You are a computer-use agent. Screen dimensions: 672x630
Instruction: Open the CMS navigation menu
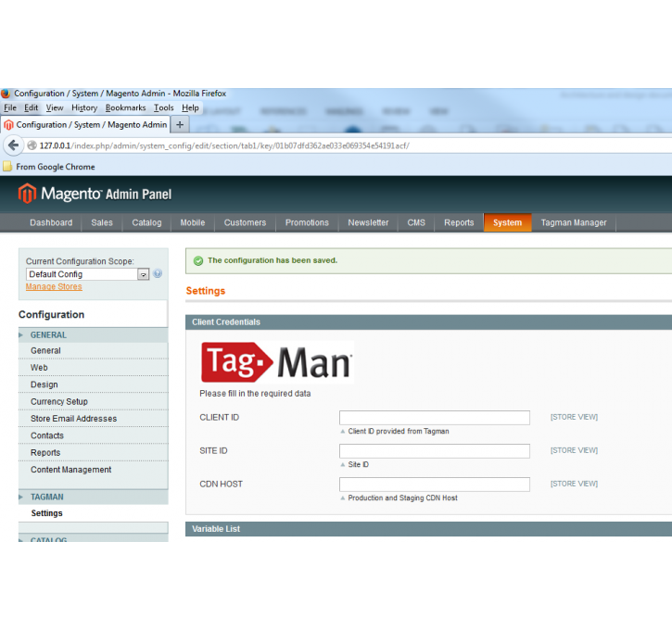[x=416, y=222]
